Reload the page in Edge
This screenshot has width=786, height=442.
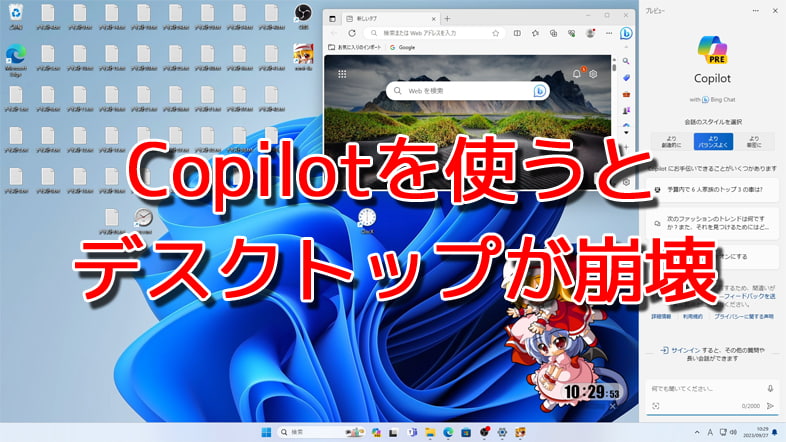pos(352,33)
